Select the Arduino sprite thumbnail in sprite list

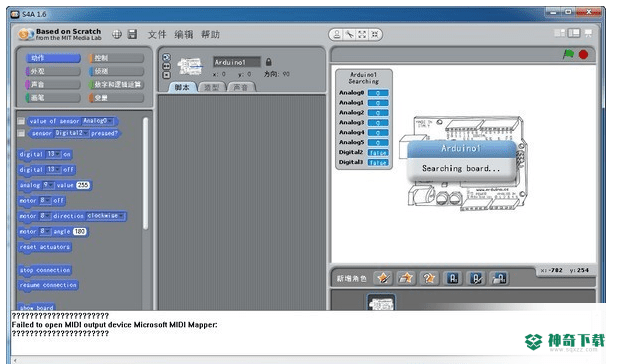coord(381,303)
